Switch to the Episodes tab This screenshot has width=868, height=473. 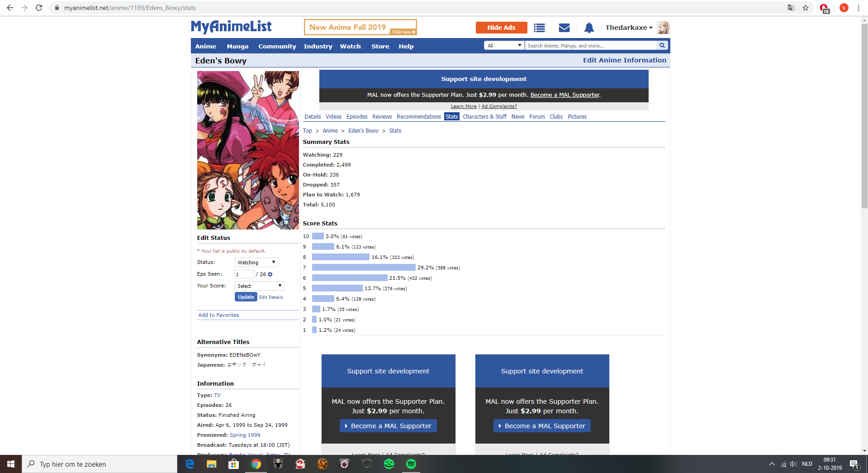(357, 117)
